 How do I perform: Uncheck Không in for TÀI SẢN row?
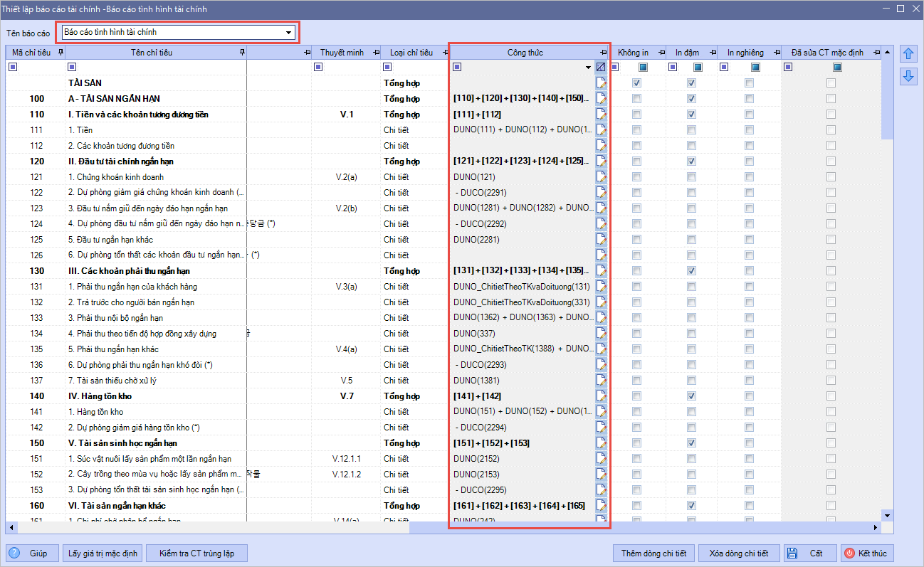pyautogui.click(x=636, y=83)
